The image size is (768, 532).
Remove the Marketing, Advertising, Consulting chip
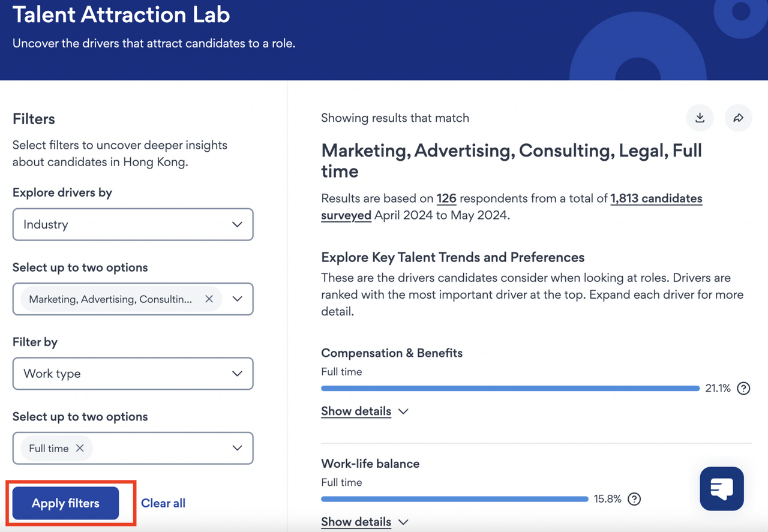tap(209, 299)
